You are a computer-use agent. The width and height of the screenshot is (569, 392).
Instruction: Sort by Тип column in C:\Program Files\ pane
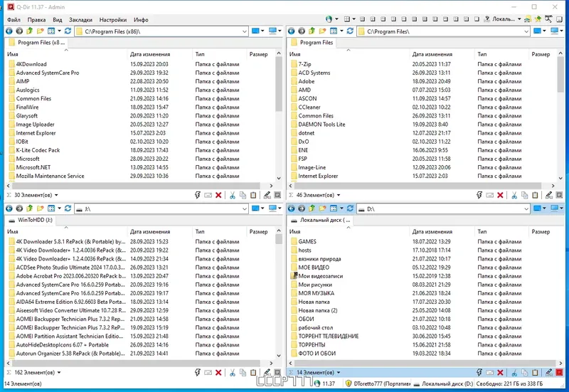tap(482, 54)
